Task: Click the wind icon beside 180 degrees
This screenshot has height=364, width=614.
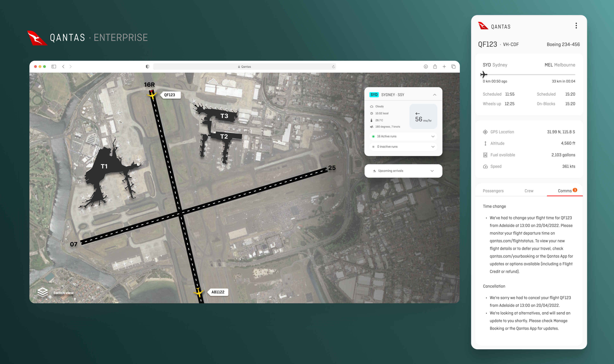Action: point(372,127)
